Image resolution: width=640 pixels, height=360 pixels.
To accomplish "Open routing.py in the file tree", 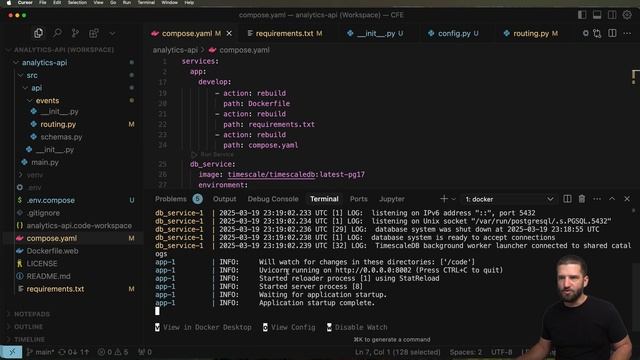I will point(58,124).
